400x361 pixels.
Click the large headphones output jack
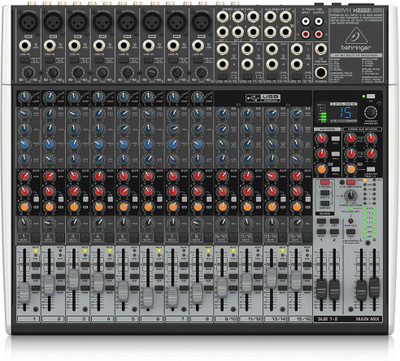tap(321, 73)
